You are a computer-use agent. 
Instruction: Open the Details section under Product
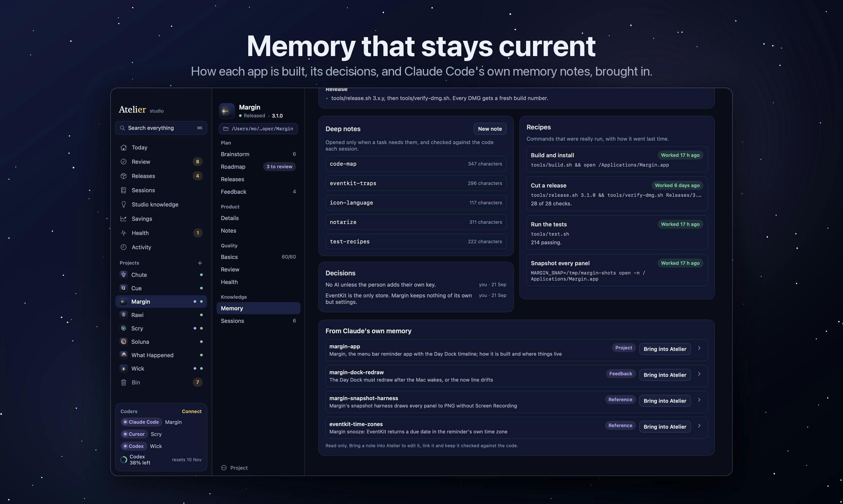coord(258,218)
